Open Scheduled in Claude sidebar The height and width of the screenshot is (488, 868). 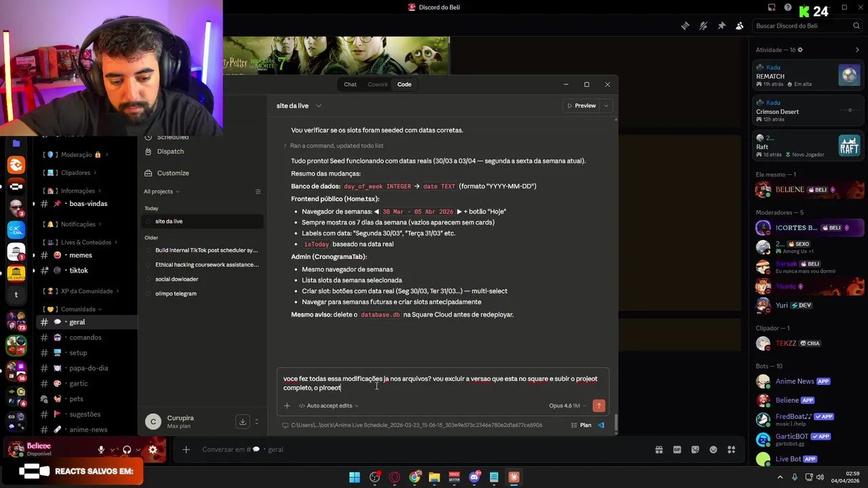click(x=172, y=137)
